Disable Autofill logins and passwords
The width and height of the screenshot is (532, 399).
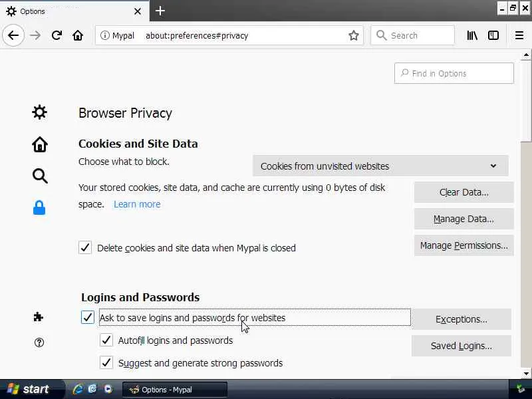[106, 340]
